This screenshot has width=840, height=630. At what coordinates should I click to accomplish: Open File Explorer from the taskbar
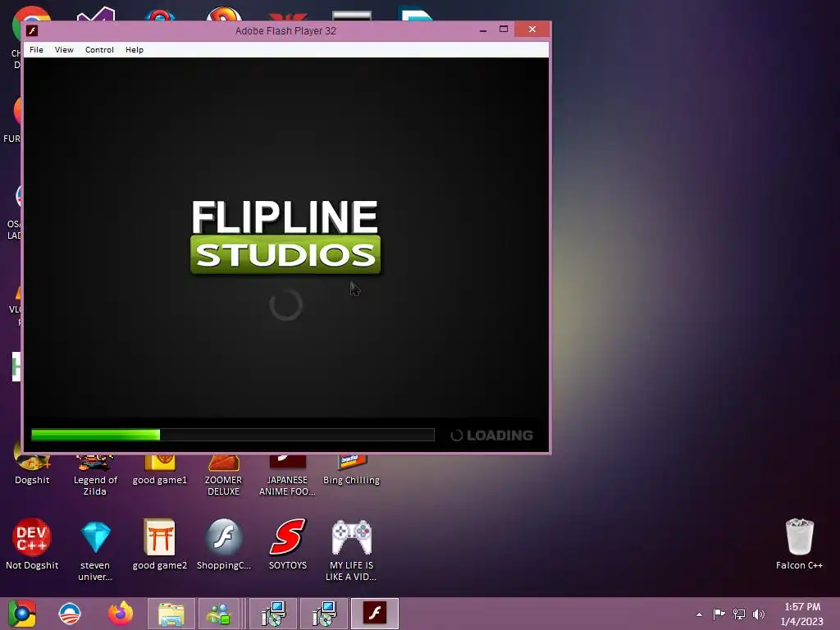[171, 614]
